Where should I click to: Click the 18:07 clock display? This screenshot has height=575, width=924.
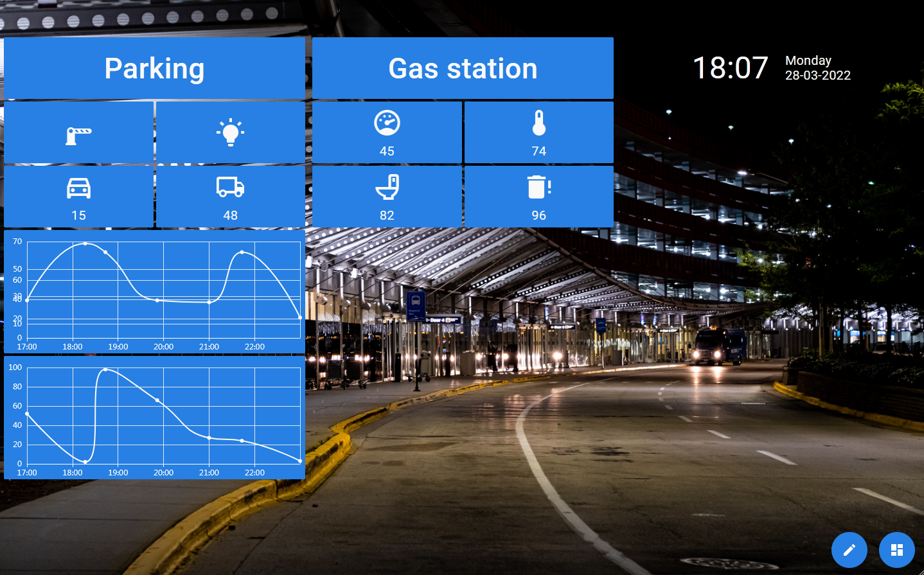[x=730, y=67]
